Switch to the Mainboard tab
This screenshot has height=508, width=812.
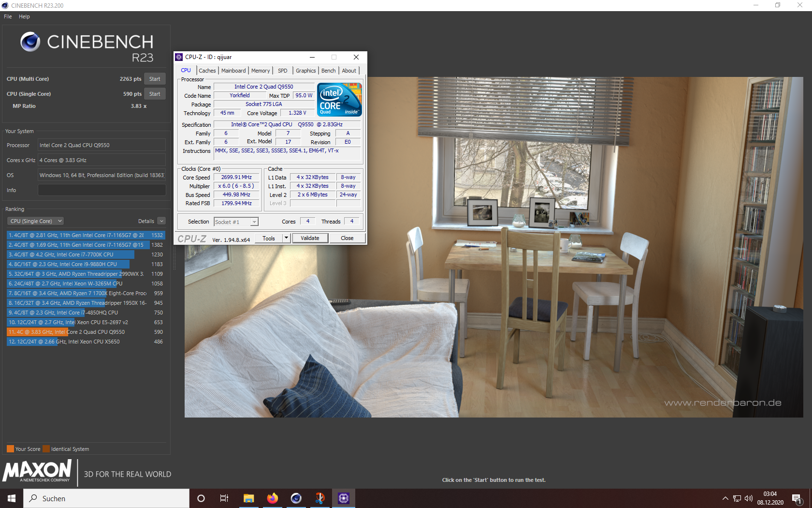233,71
